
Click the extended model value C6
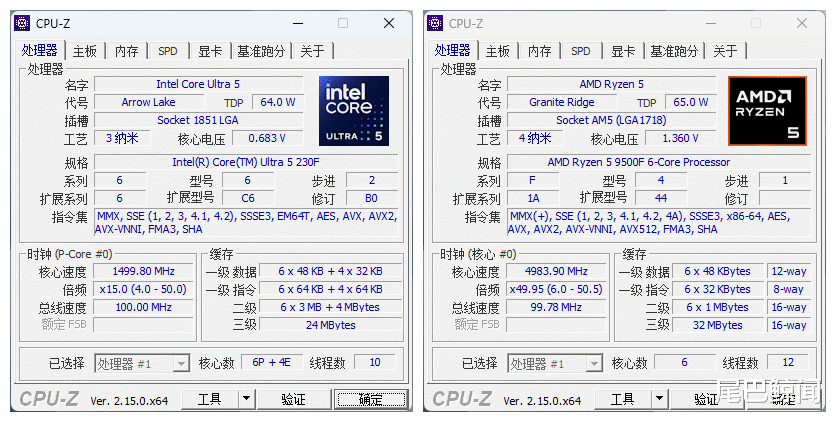point(248,198)
